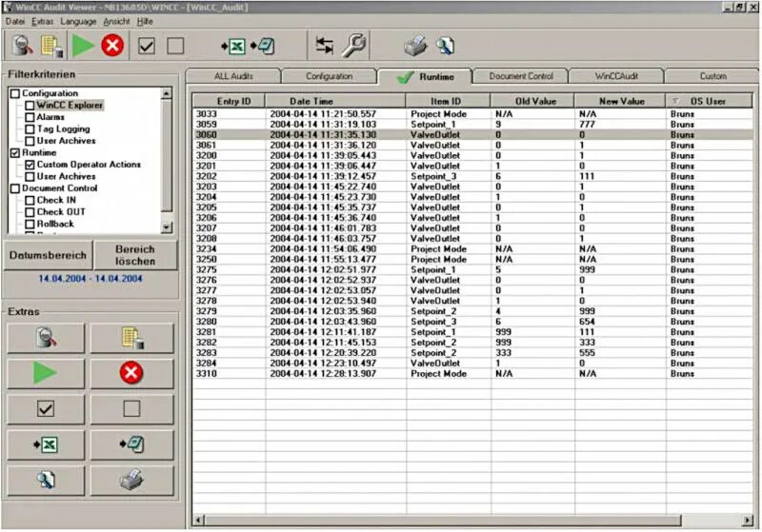Click the Bereich löschen button

(x=135, y=255)
